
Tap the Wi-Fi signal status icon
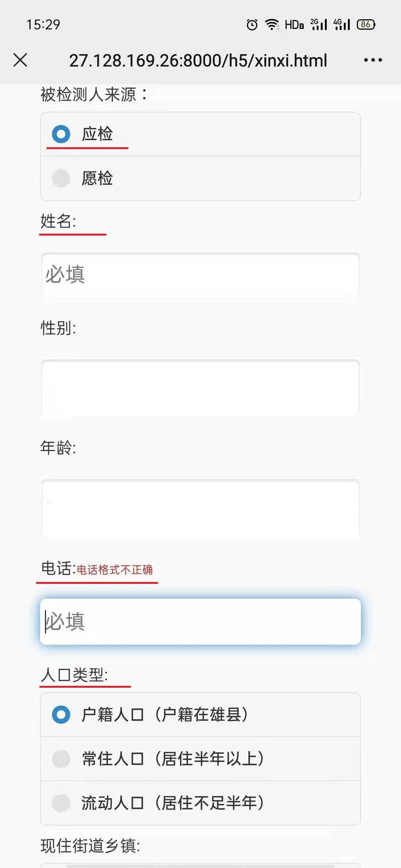pos(272,25)
